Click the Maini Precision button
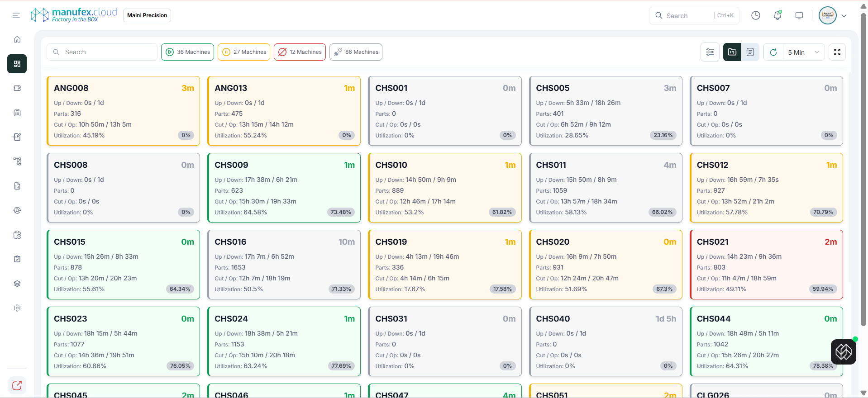The image size is (868, 398). coord(147,15)
